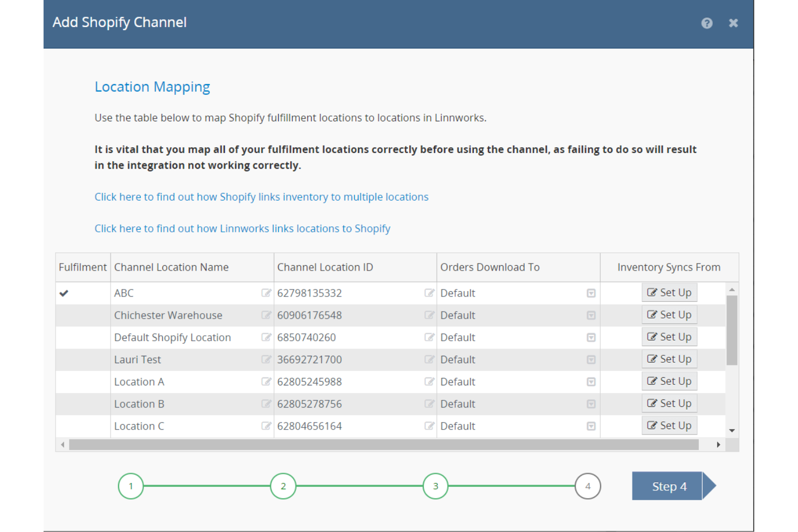Edit channel location ID 62798135332

[430, 293]
